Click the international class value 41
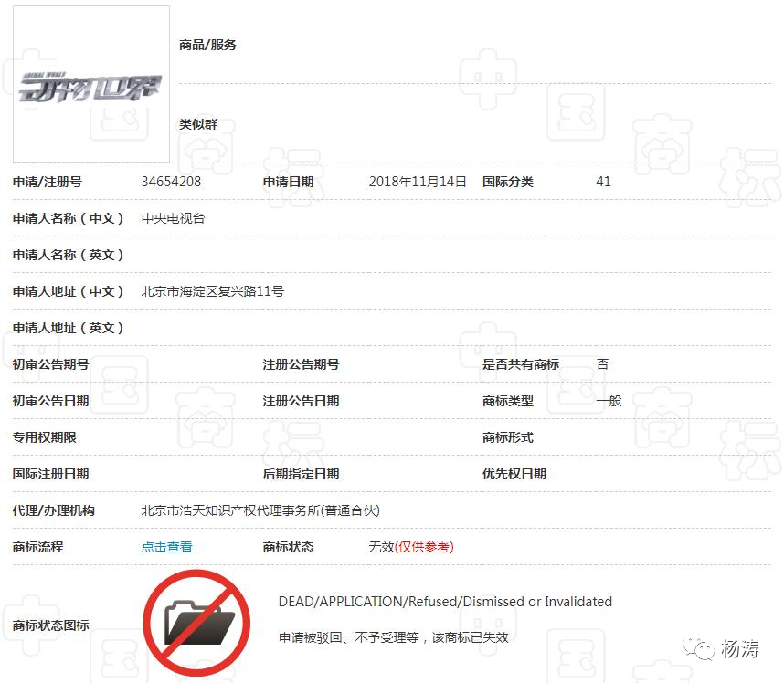The height and width of the screenshot is (683, 784). (603, 182)
